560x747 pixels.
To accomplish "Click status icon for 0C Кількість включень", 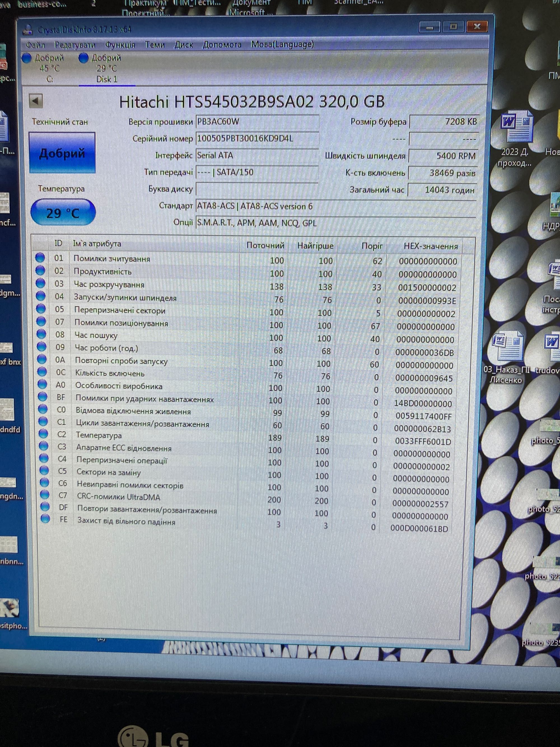I will click(42, 371).
